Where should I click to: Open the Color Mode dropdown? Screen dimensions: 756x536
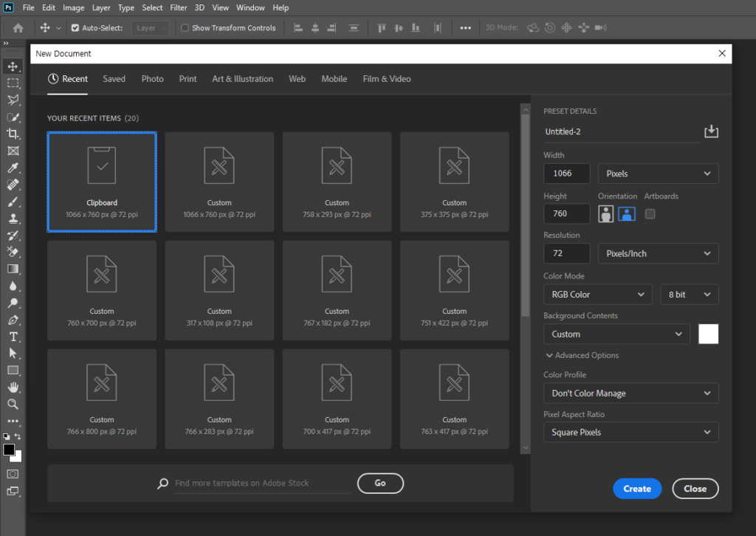pyautogui.click(x=598, y=295)
